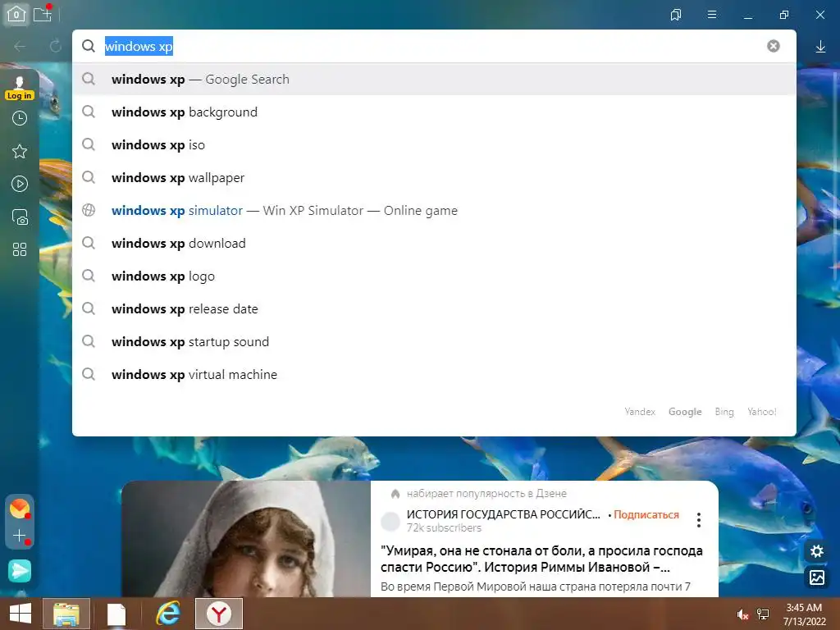
Task: Open the messenger paper plane icon
Action: click(20, 571)
